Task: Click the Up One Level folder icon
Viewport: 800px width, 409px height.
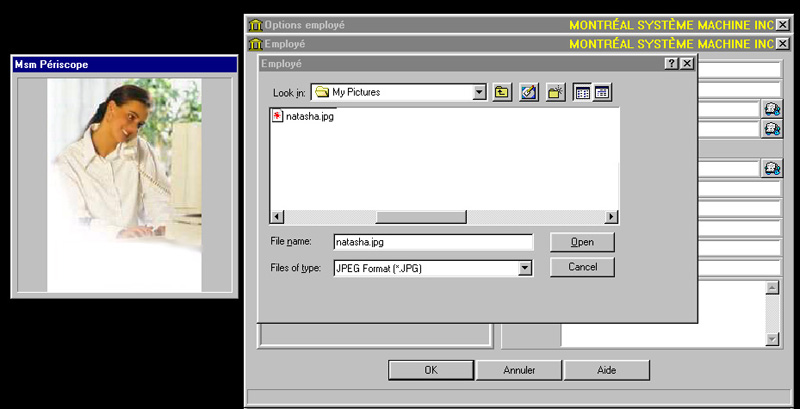Action: click(502, 92)
